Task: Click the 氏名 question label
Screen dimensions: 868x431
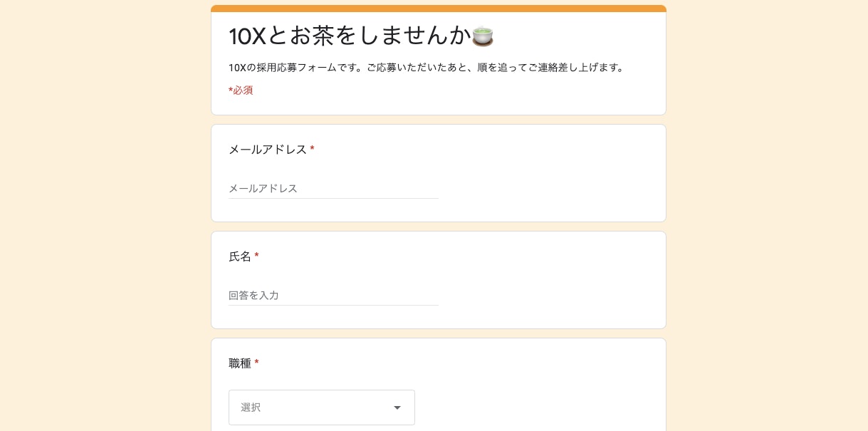Action: (239, 256)
